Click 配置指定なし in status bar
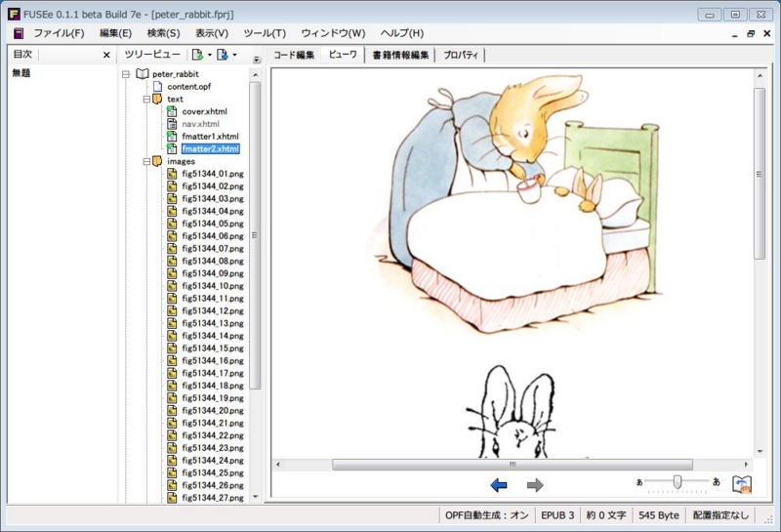The image size is (781, 532). coord(720,515)
